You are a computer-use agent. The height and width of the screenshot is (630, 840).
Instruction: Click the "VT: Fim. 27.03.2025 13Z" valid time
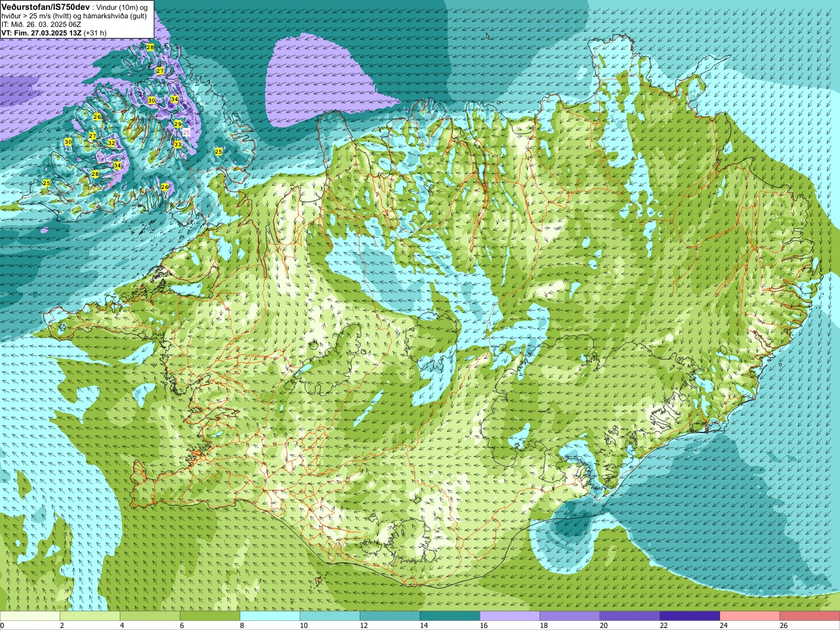pos(41,33)
